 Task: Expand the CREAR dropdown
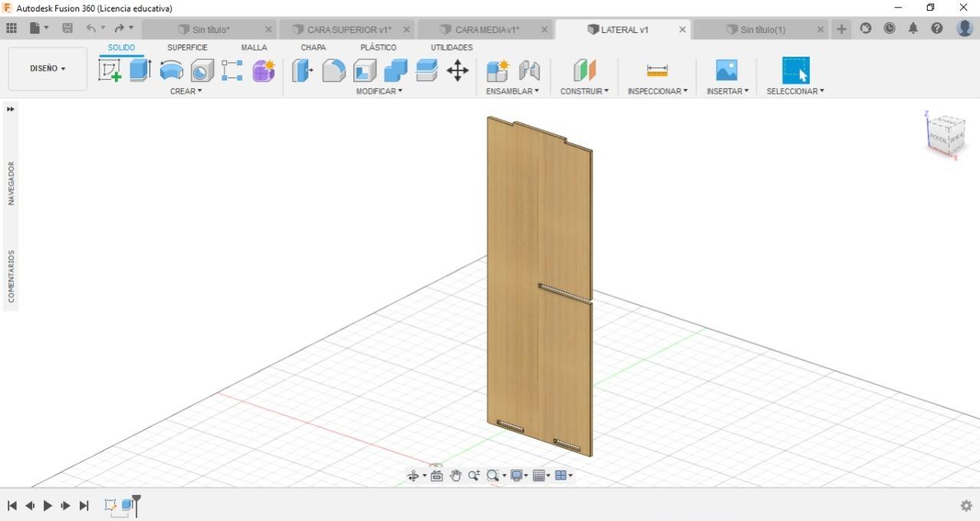(186, 91)
